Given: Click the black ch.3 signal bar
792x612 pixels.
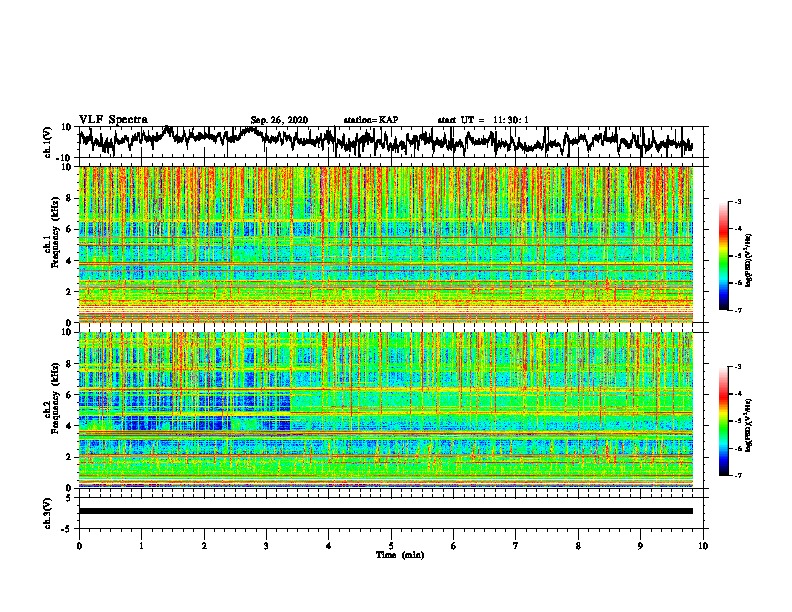Looking at the screenshot, I should point(385,511).
